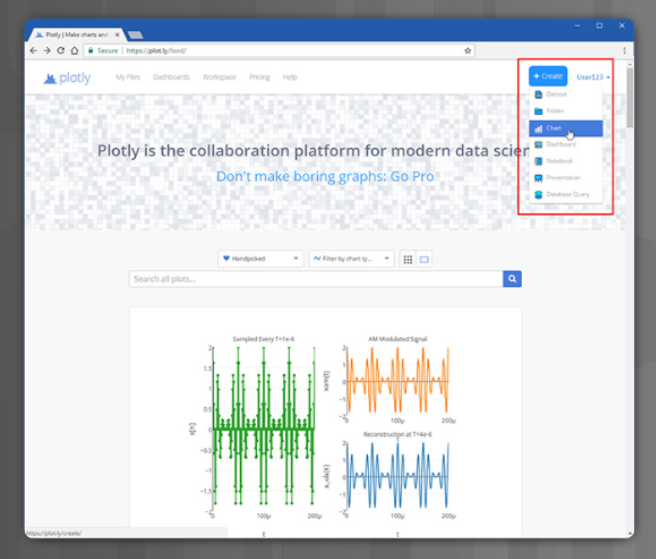Image resolution: width=656 pixels, height=559 pixels.
Task: Switch to single-card view icon
Action: coord(424,259)
